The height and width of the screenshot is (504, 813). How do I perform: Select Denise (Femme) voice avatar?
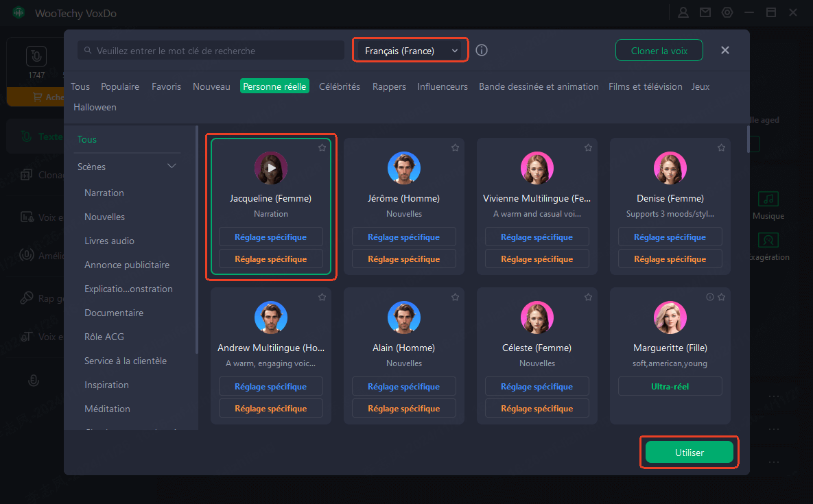pyautogui.click(x=670, y=168)
